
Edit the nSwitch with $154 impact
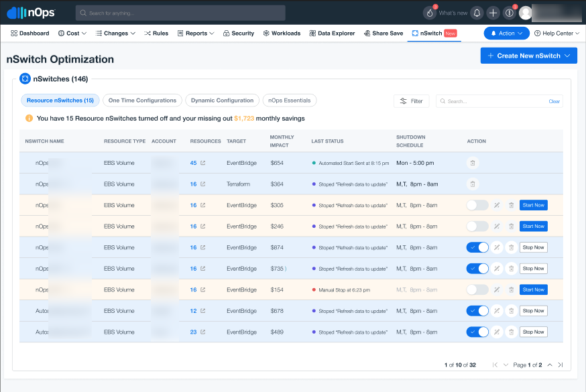click(x=497, y=289)
